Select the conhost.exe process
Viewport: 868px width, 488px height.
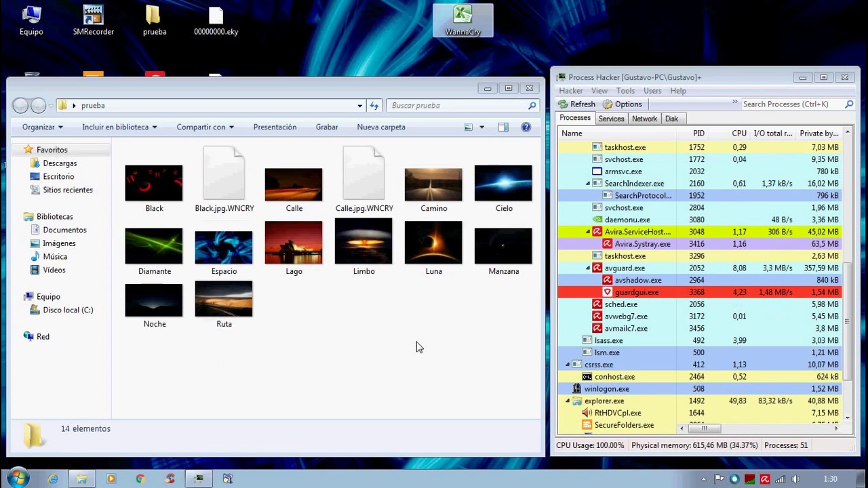tap(700, 377)
